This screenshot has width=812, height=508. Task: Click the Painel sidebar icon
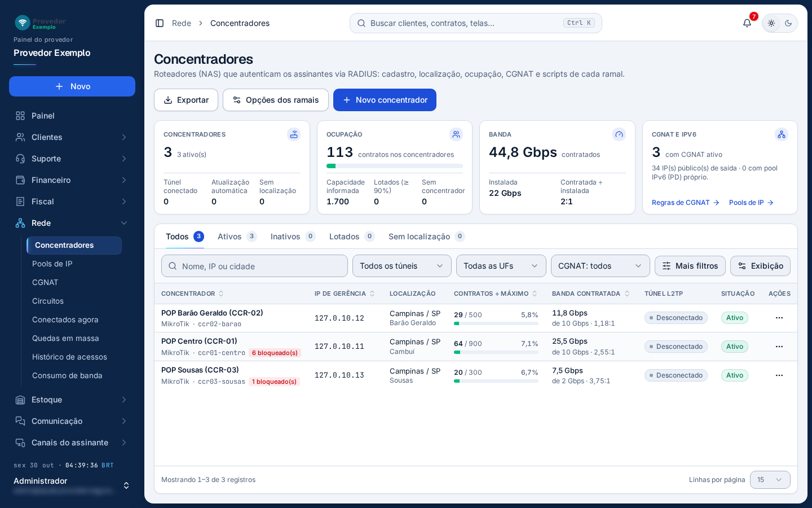(20, 116)
